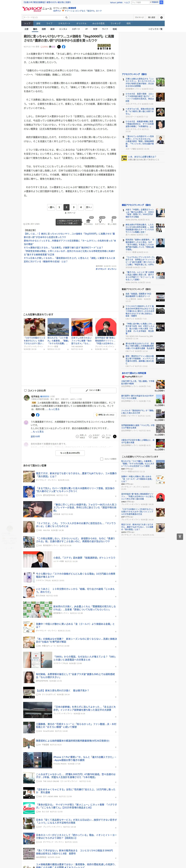Click the 'ヘルプ' link in header

127,2
